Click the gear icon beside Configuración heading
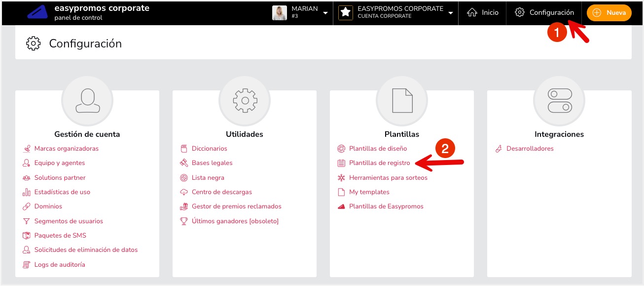The width and height of the screenshot is (644, 286). [x=33, y=44]
